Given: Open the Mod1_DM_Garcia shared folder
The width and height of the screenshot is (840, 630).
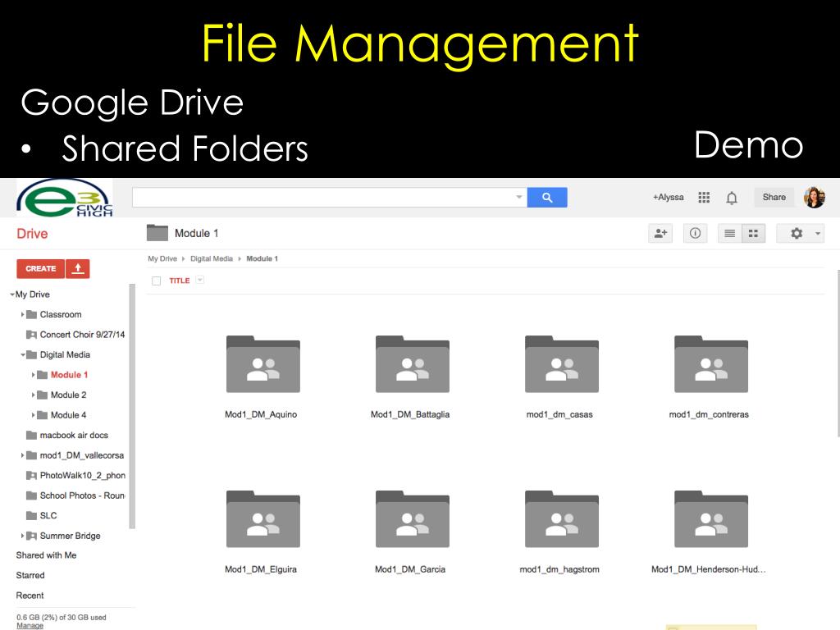Looking at the screenshot, I should [412, 519].
